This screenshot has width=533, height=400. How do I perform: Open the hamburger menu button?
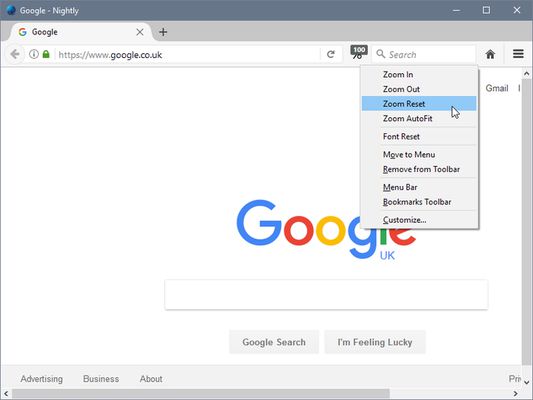click(x=518, y=54)
